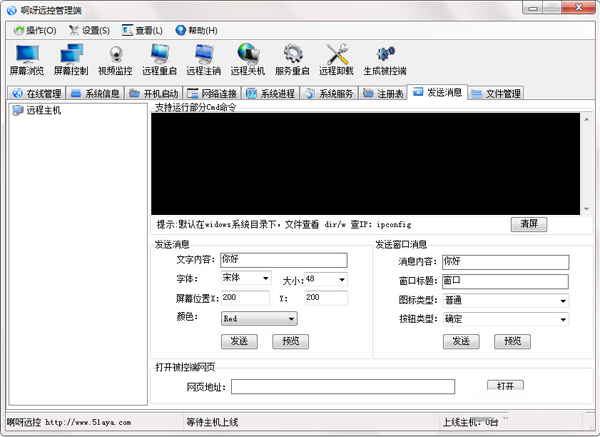Image resolution: width=600 pixels, height=437 pixels.
Task: Click inside the black Cmd console area
Action: 365,164
